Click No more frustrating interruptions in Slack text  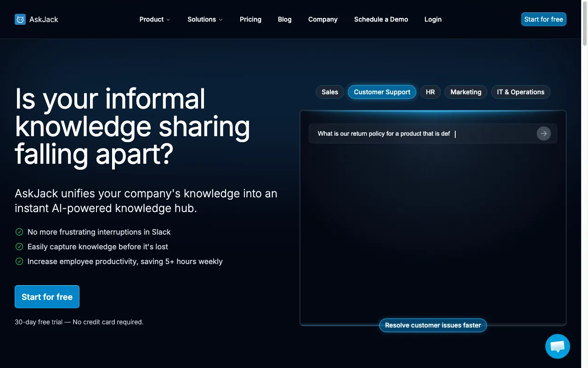point(99,232)
